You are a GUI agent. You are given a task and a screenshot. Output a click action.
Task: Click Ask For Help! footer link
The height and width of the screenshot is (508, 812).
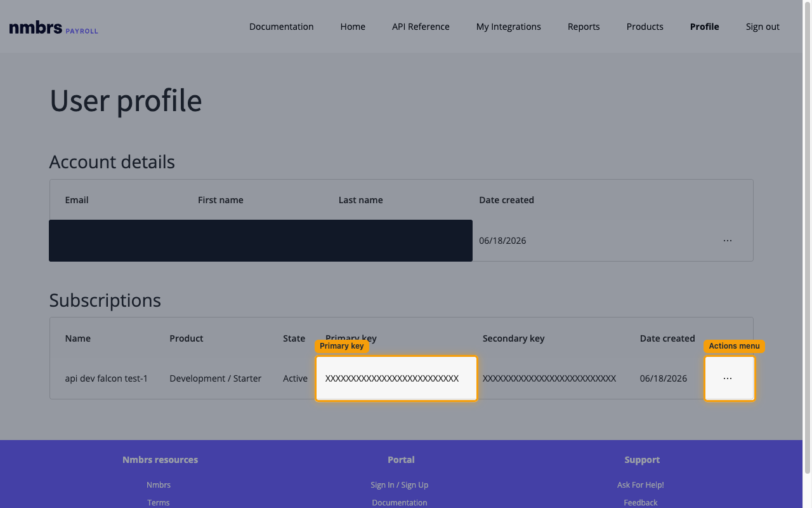pos(641,485)
